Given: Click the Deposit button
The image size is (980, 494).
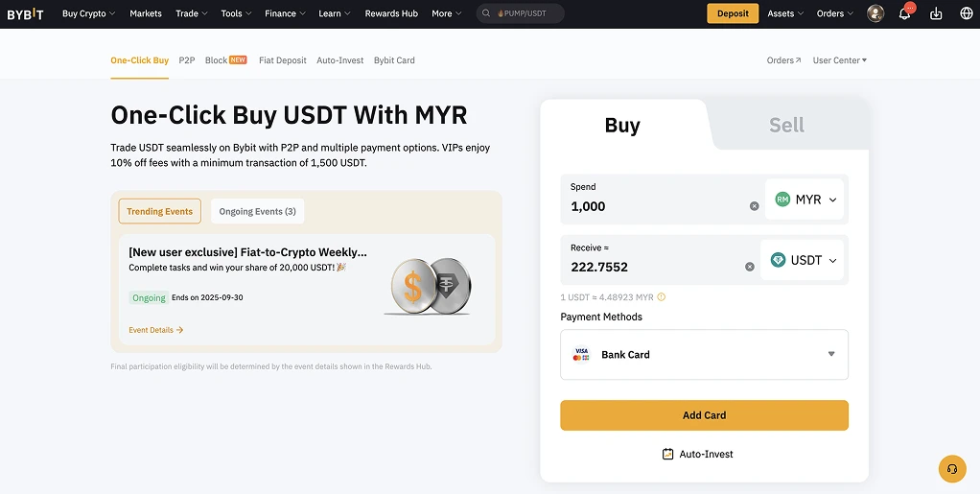Looking at the screenshot, I should tap(733, 13).
